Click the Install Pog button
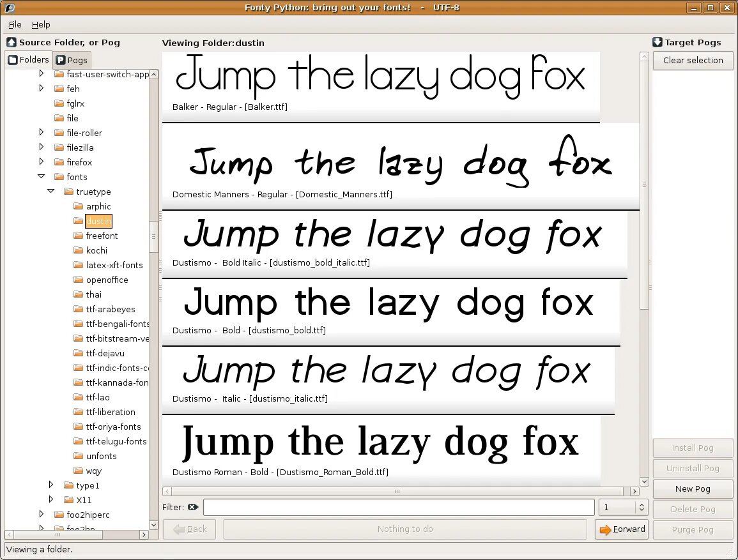The image size is (738, 560). click(693, 448)
